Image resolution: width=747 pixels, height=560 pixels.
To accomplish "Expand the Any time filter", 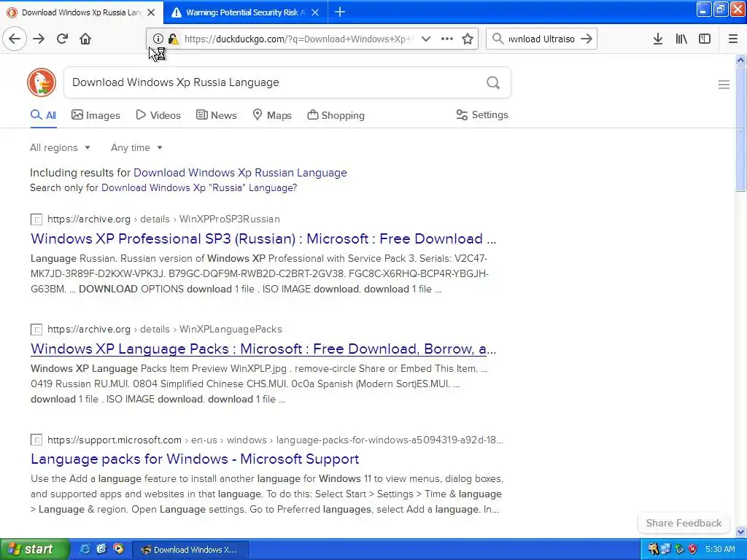I will [136, 147].
